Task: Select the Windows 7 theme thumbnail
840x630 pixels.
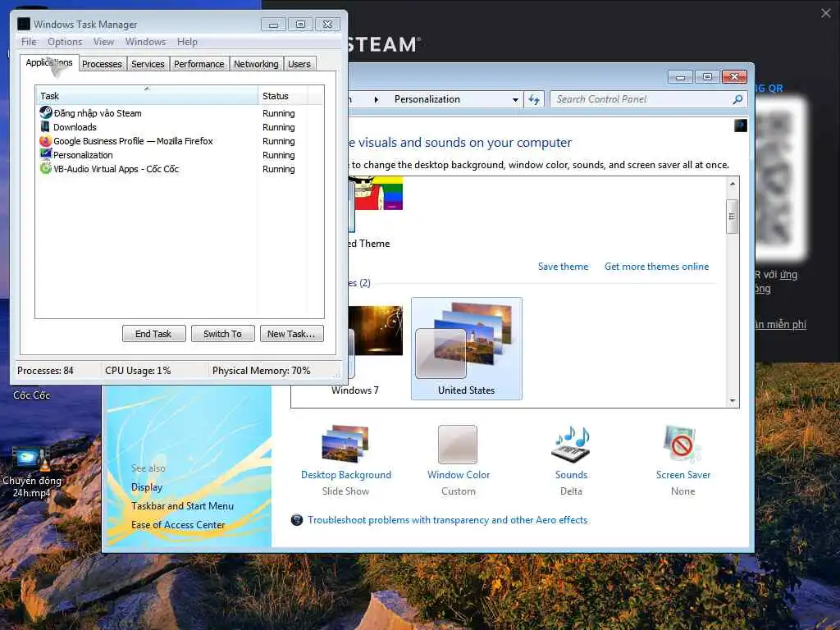Action: (x=375, y=331)
